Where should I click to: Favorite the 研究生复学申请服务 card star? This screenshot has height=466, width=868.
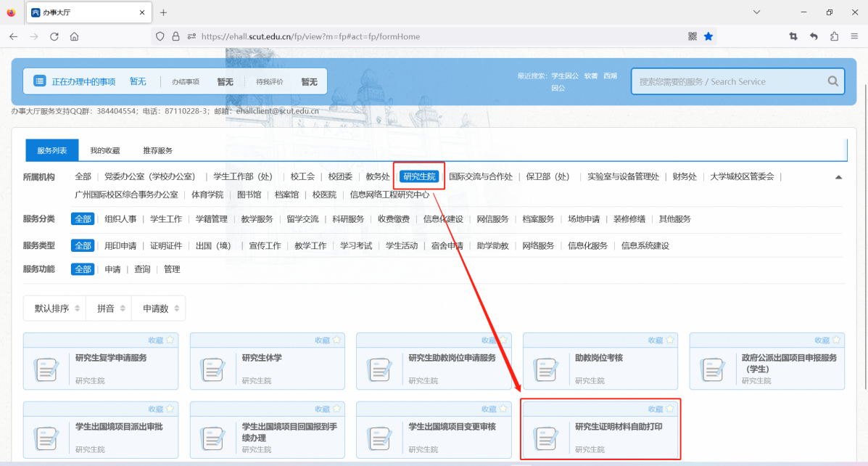pos(170,340)
